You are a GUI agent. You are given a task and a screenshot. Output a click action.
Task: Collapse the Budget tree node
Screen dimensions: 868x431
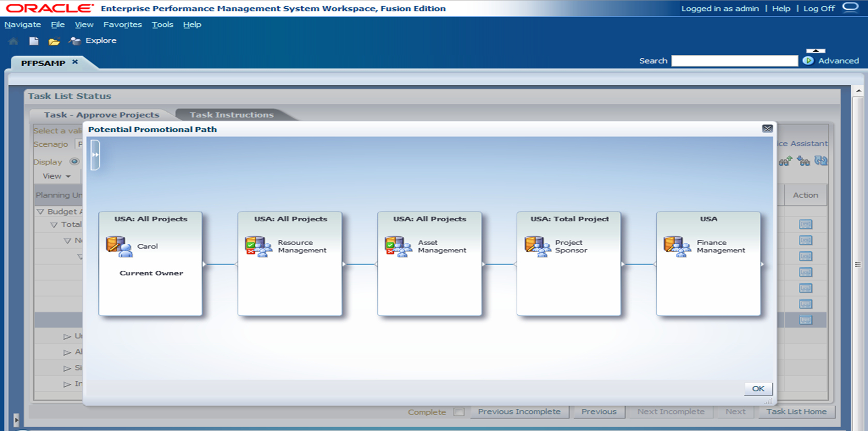pyautogui.click(x=40, y=211)
